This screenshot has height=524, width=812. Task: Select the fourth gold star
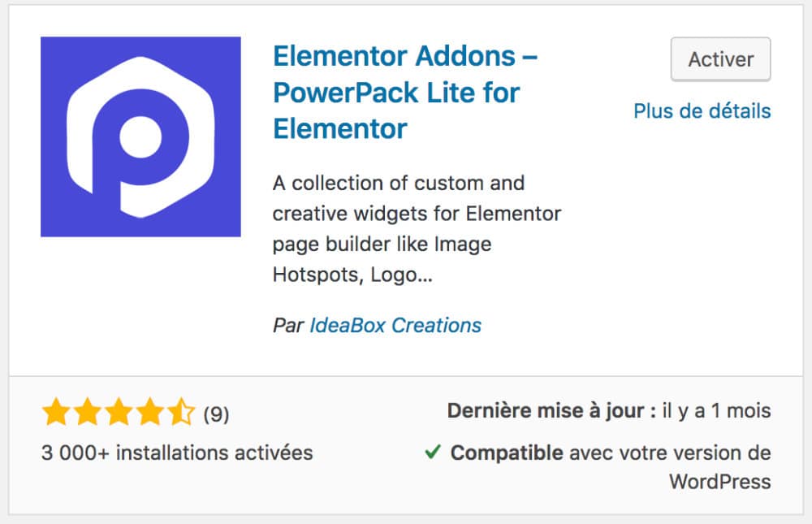tap(151, 412)
